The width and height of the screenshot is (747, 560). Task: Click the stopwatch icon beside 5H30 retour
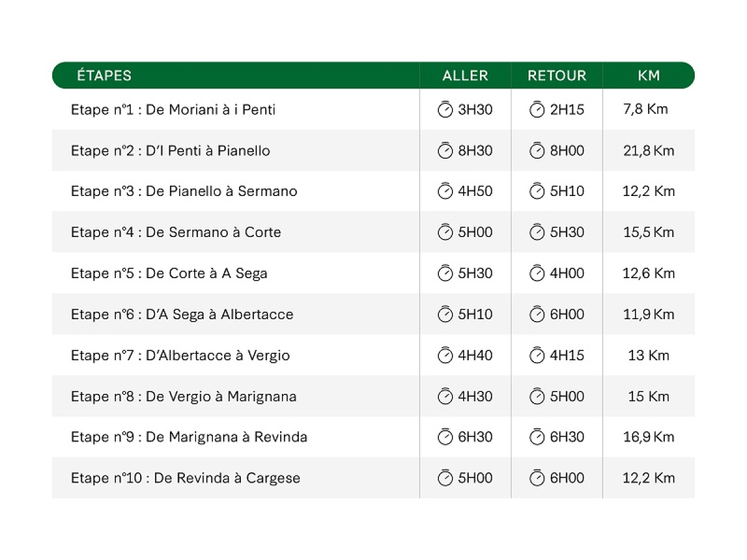pos(537,232)
